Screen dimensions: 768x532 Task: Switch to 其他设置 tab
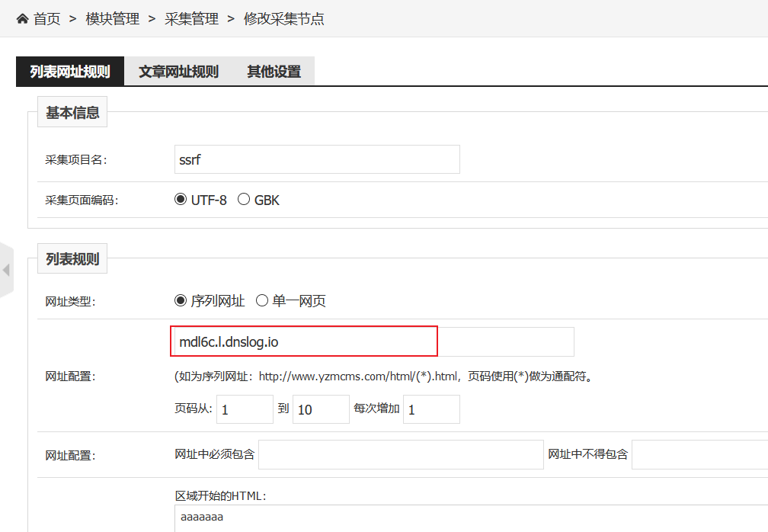click(x=274, y=72)
